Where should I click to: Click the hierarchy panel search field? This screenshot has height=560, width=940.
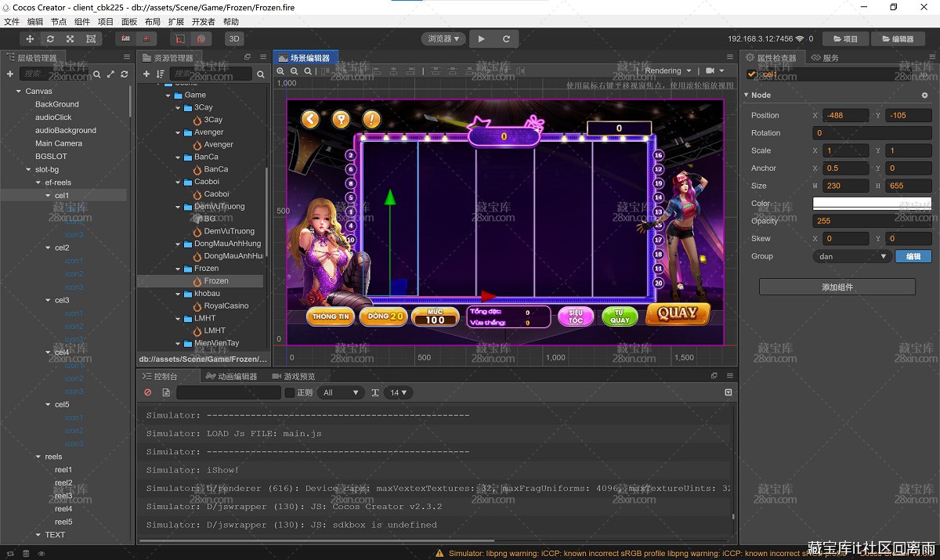pyautogui.click(x=55, y=74)
